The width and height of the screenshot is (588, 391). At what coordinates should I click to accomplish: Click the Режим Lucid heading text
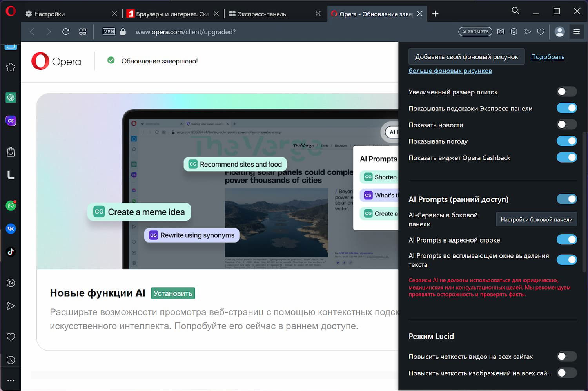tap(431, 336)
